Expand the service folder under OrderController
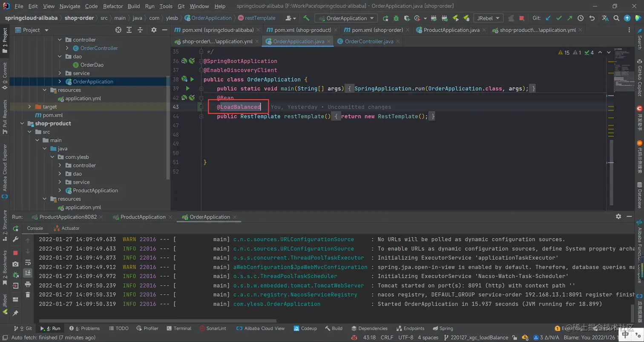Viewport: 644px width, 342px height. point(60,73)
